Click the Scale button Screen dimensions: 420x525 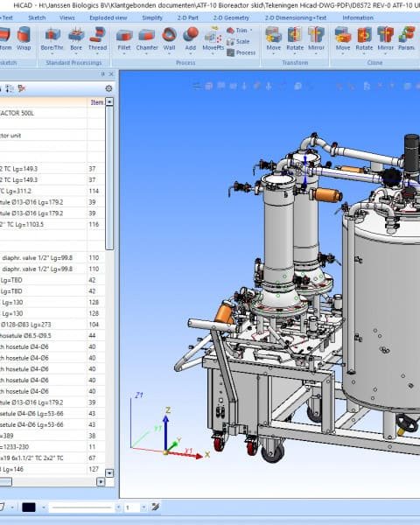tap(238, 41)
